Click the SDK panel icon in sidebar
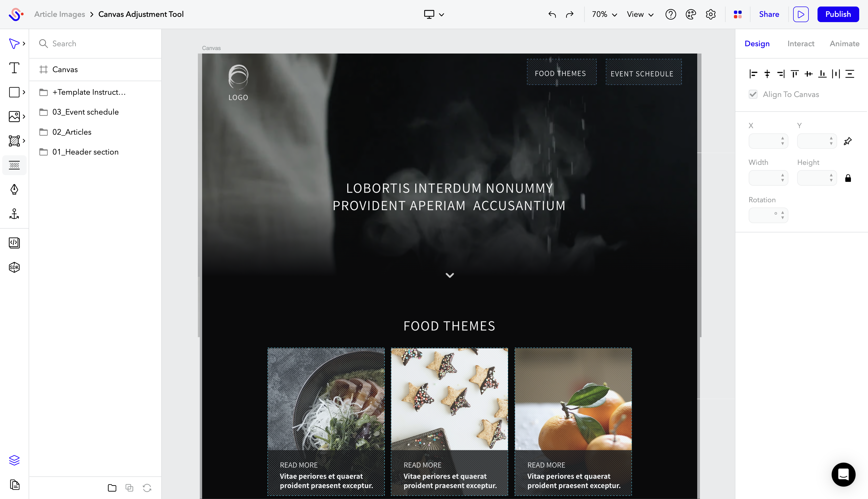 (x=14, y=267)
